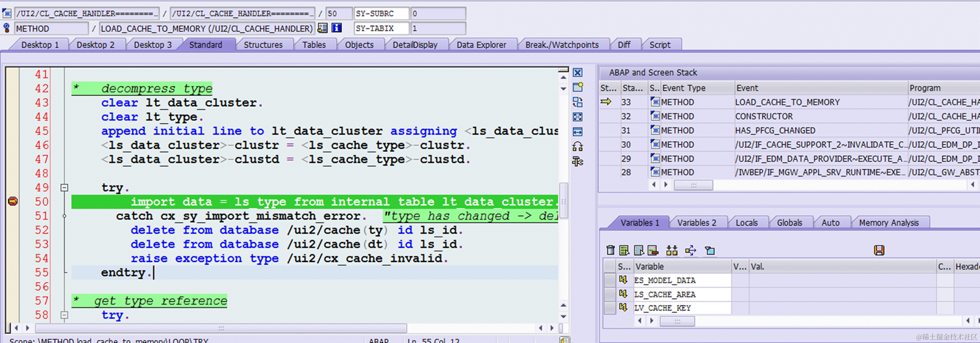The width and height of the screenshot is (980, 343).
Task: Click the method icon in stack row 31
Action: 655,130
